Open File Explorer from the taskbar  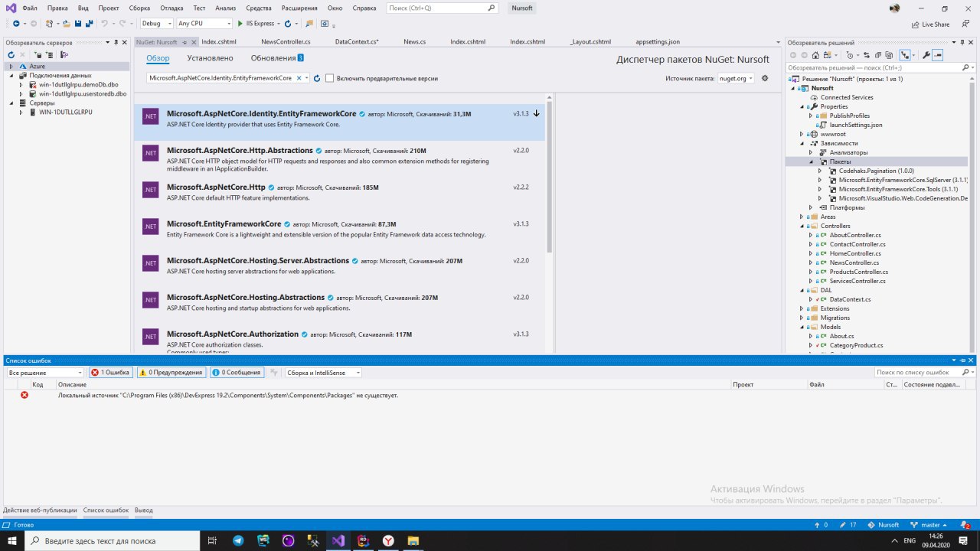tap(413, 540)
